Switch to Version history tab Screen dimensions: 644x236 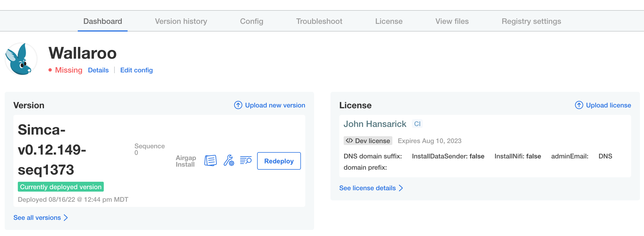click(181, 21)
